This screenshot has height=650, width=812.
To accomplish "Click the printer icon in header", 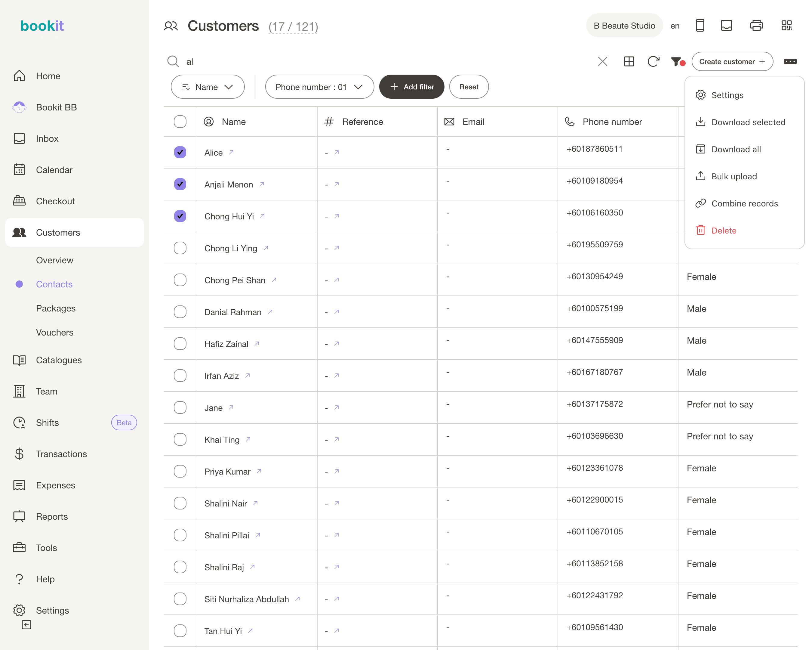I will (756, 26).
